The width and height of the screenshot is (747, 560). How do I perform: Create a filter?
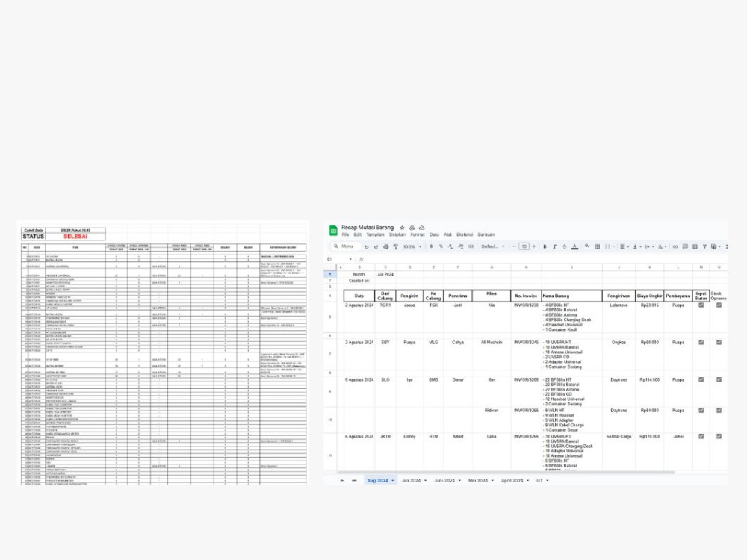(704, 246)
